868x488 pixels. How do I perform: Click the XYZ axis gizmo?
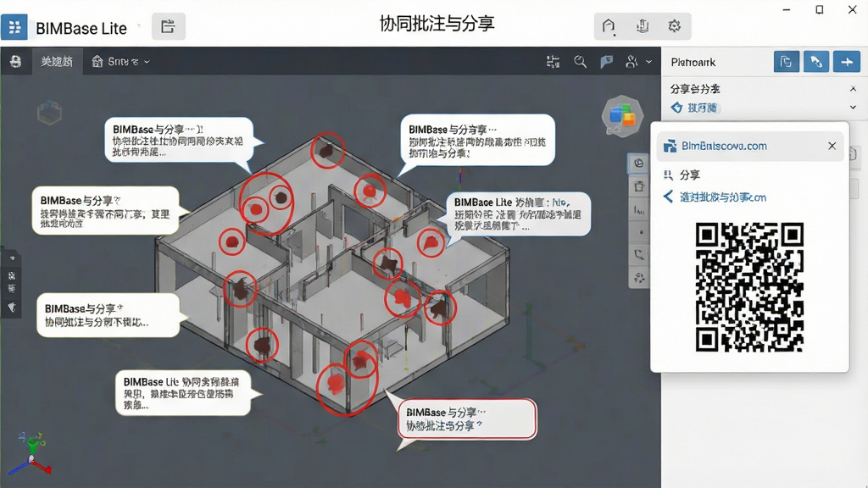(32, 454)
